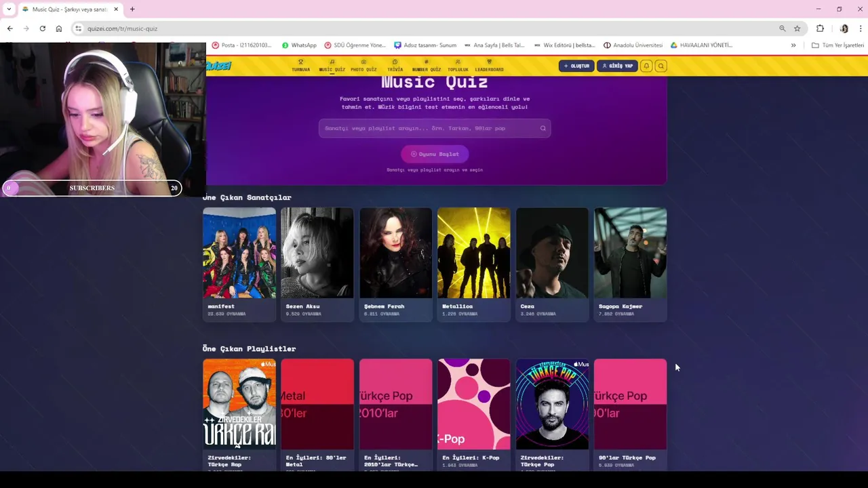Bookmark this page with star icon
The image size is (868, 488).
(797, 28)
